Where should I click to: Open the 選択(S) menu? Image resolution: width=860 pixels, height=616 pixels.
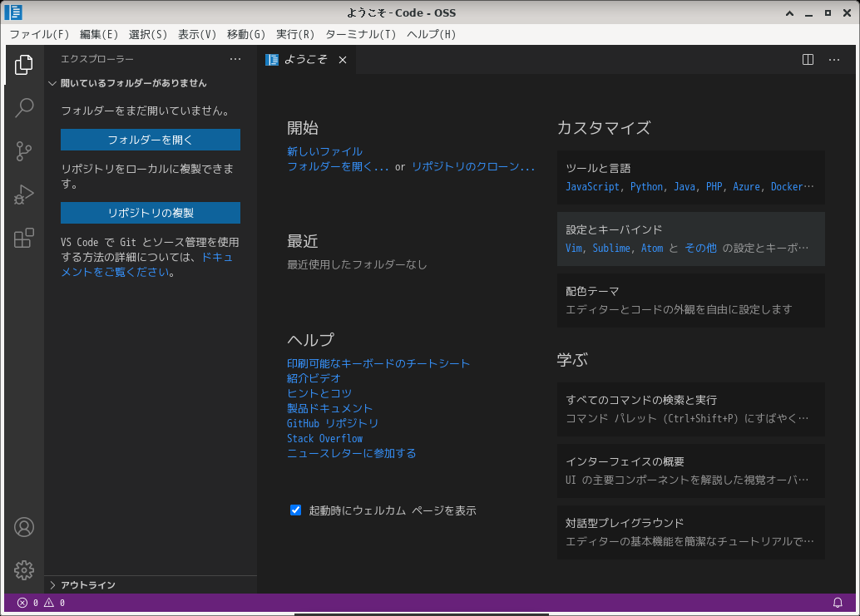147,35
